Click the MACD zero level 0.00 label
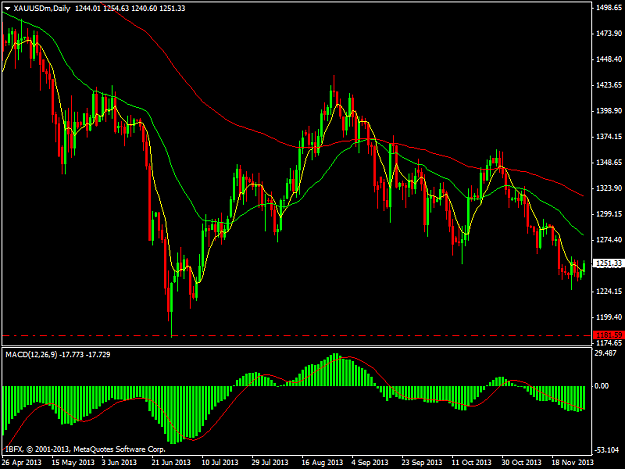 (601, 386)
